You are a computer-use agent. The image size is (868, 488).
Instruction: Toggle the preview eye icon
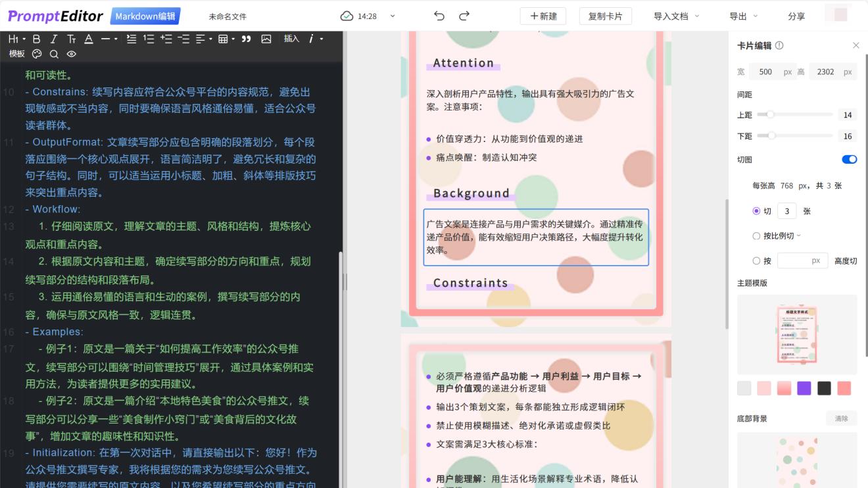coord(71,53)
